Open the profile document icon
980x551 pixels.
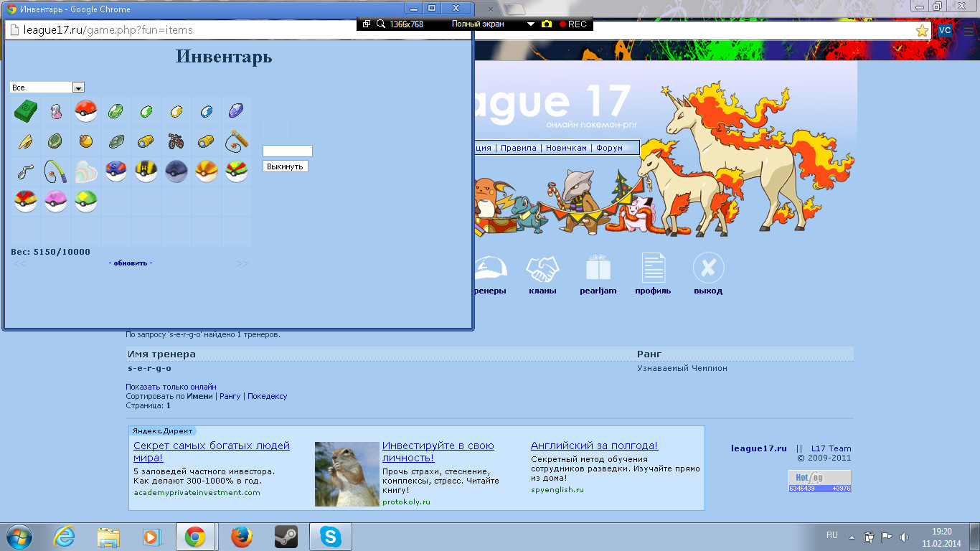click(x=653, y=268)
